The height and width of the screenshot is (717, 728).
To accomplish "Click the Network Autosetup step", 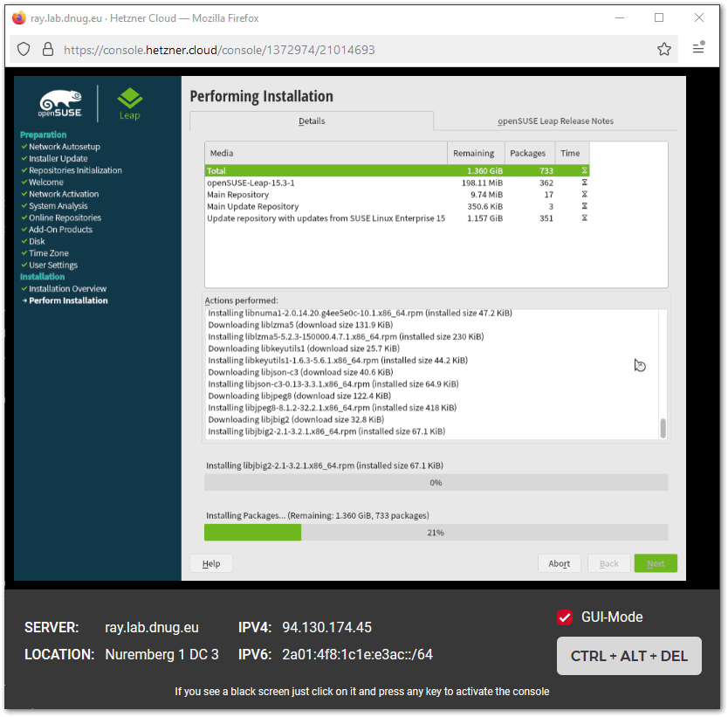I will coord(65,146).
